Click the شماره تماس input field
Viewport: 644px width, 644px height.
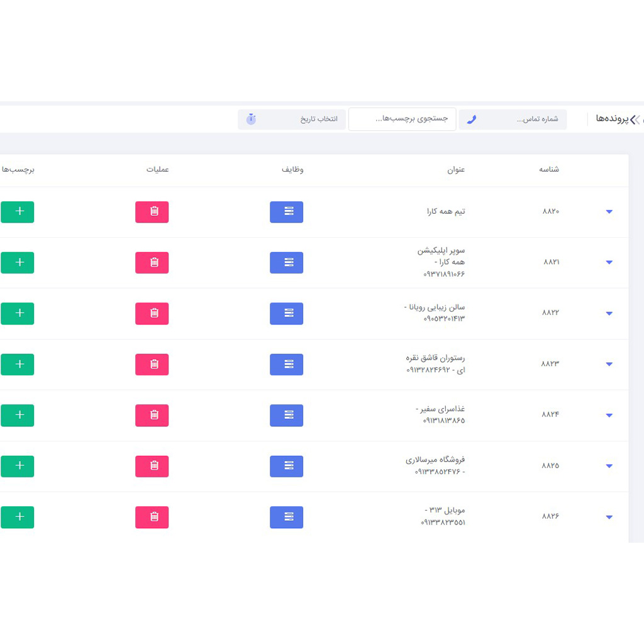(522, 119)
